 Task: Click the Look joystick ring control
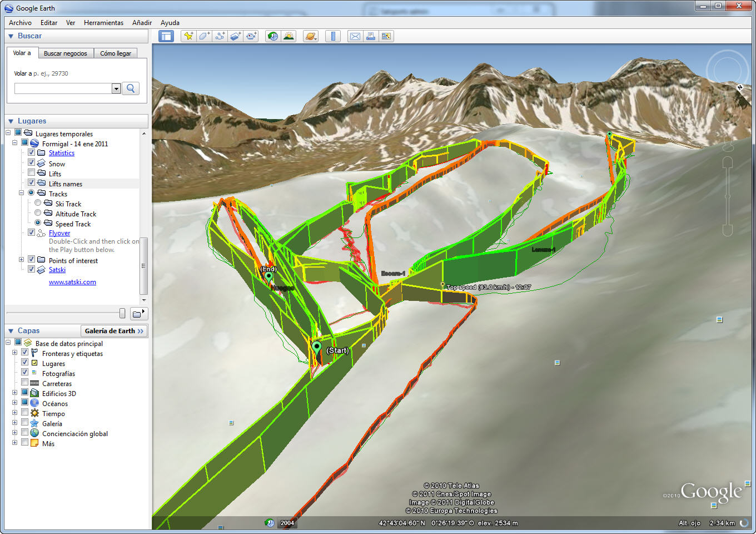pyautogui.click(x=727, y=71)
